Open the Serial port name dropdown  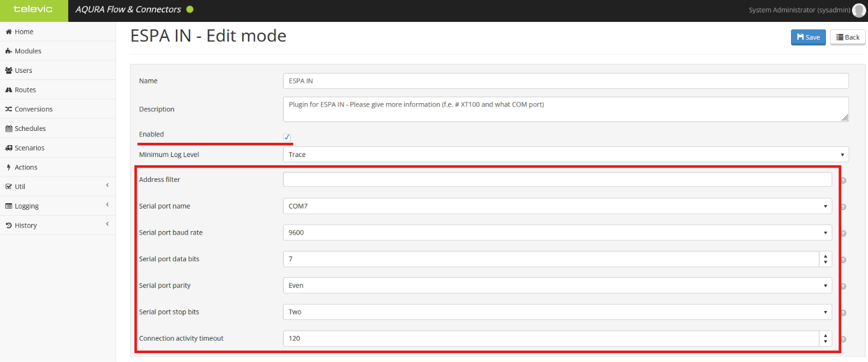[557, 206]
